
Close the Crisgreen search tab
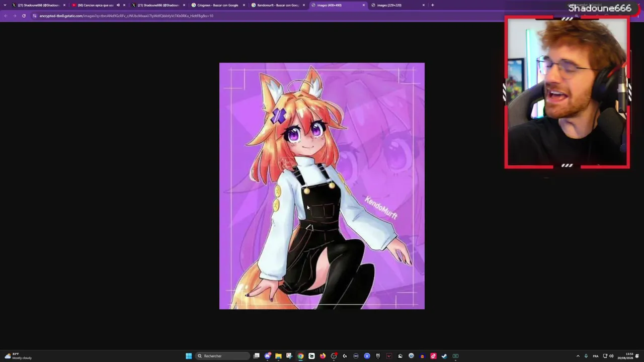[244, 5]
